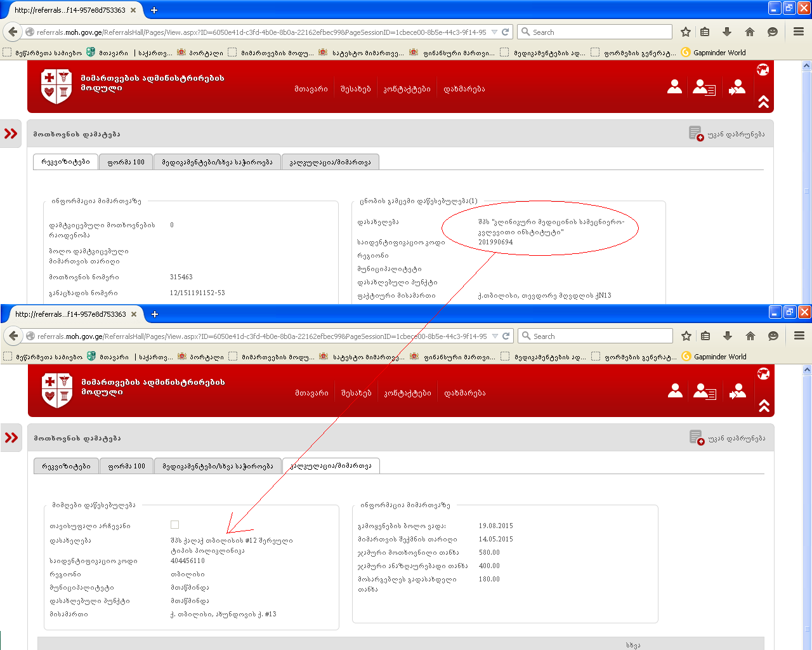Click the single user profile icon in lower red header

[x=675, y=391]
